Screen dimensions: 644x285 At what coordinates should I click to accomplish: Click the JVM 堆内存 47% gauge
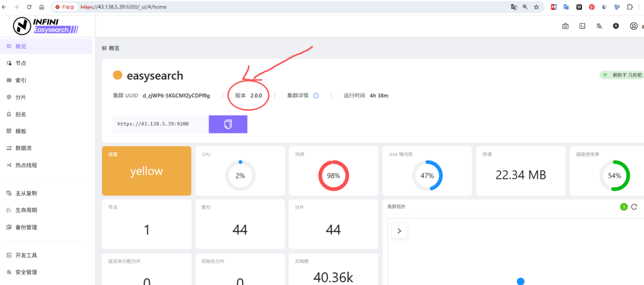click(427, 176)
